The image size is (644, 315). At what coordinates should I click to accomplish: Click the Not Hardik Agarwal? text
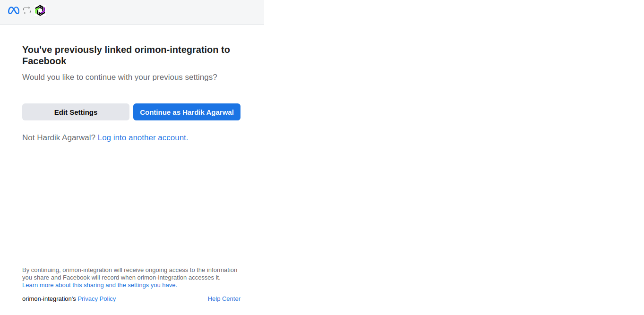point(59,137)
